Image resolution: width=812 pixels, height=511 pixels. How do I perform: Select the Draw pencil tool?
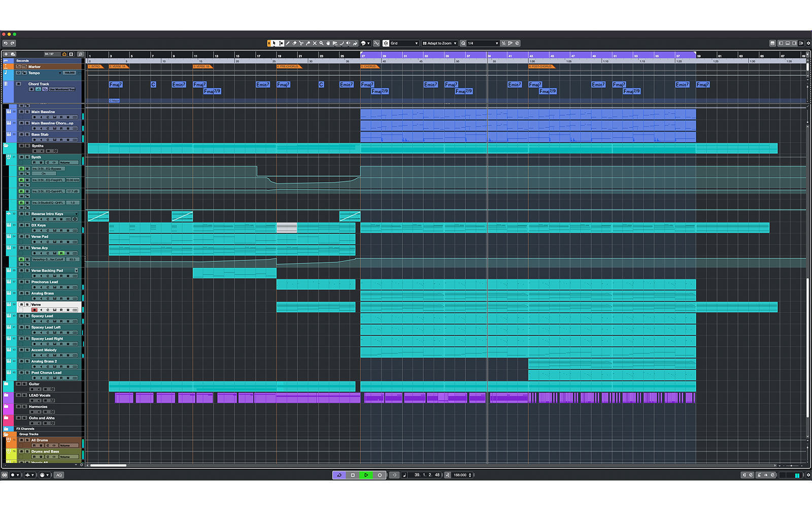tap(288, 43)
